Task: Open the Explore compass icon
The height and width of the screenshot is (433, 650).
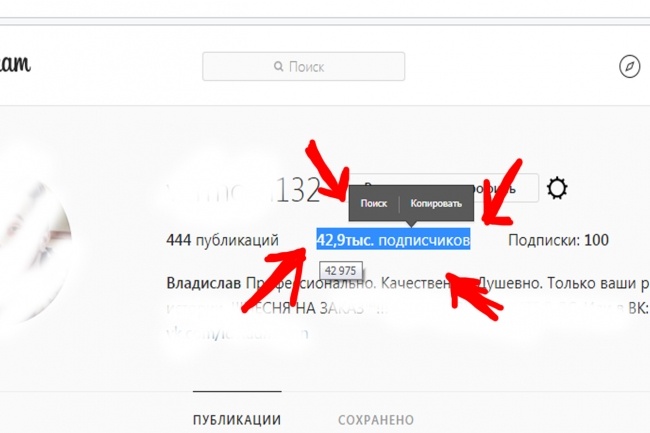Action: 629,66
